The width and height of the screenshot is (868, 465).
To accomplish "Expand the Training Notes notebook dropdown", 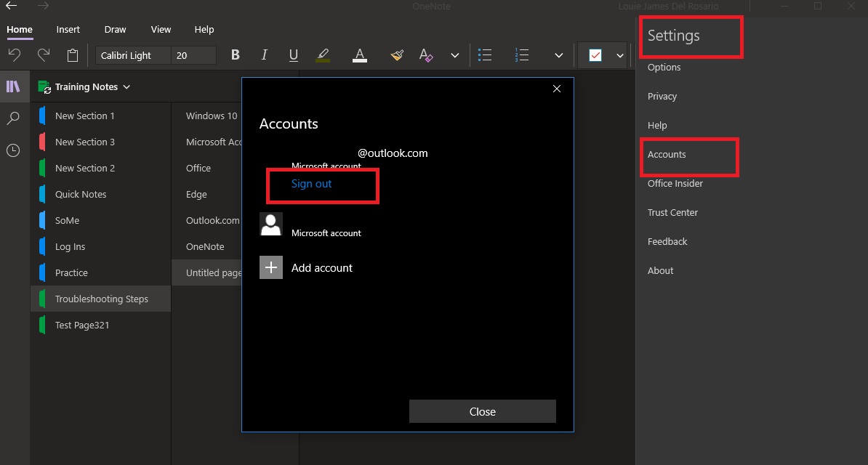I will [x=126, y=87].
